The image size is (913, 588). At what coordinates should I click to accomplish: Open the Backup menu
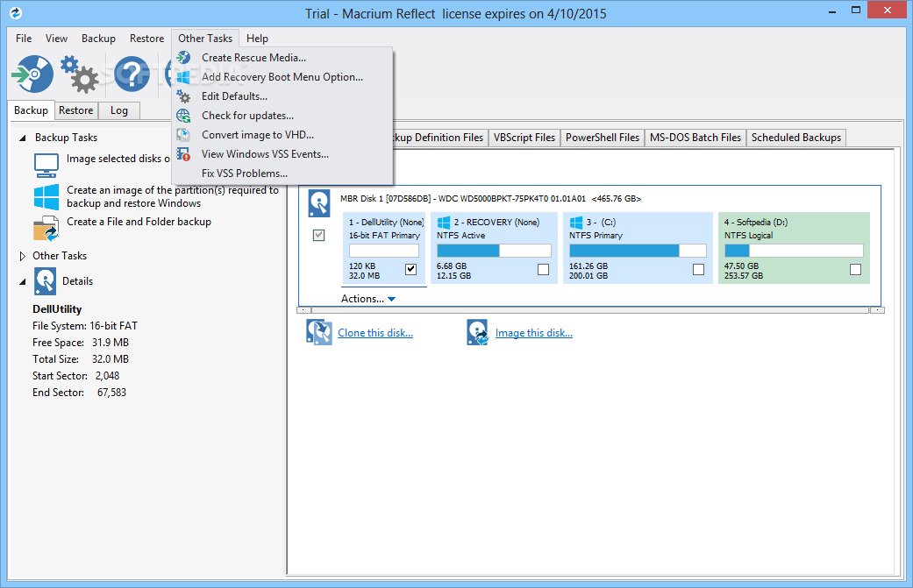click(98, 39)
